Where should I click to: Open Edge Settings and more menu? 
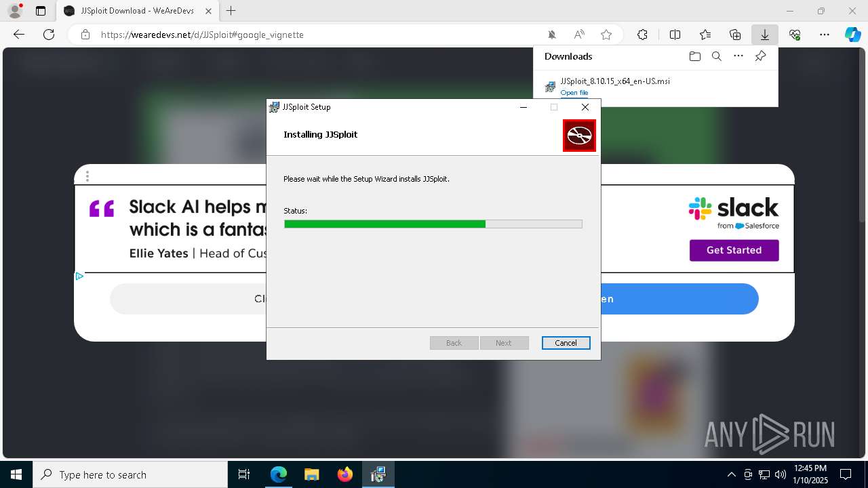[x=825, y=35]
